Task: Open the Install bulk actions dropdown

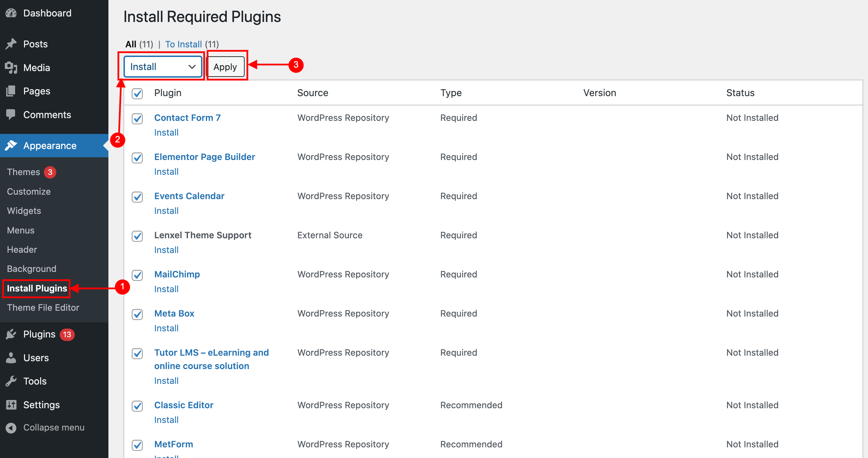Action: pyautogui.click(x=163, y=67)
